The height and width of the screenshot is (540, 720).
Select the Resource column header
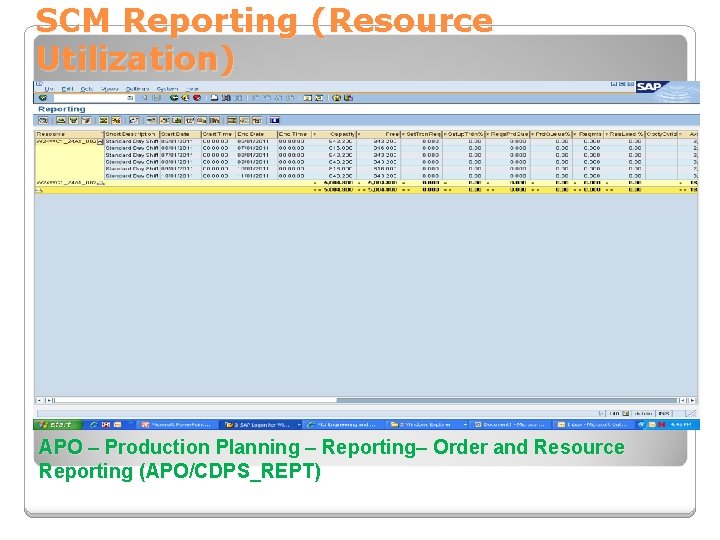click(69, 134)
